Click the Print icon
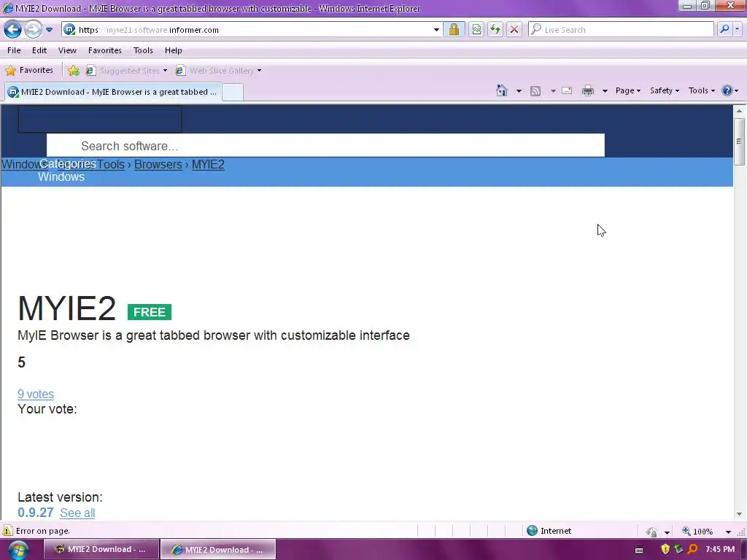Image resolution: width=747 pixels, height=560 pixels. (588, 90)
